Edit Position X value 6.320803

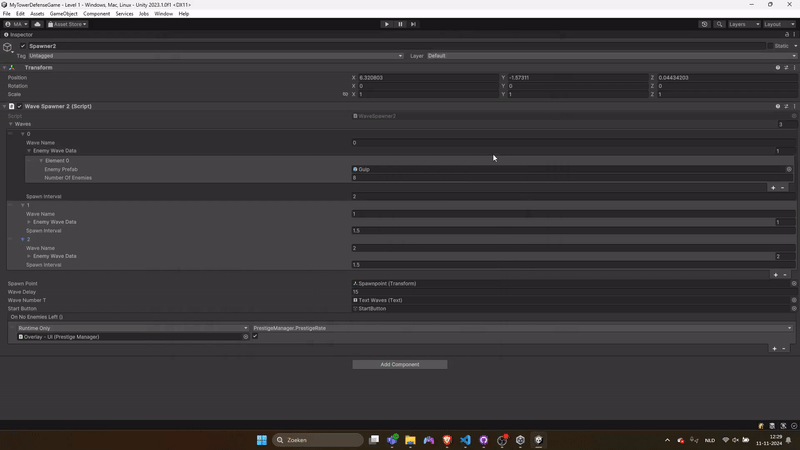coord(428,78)
